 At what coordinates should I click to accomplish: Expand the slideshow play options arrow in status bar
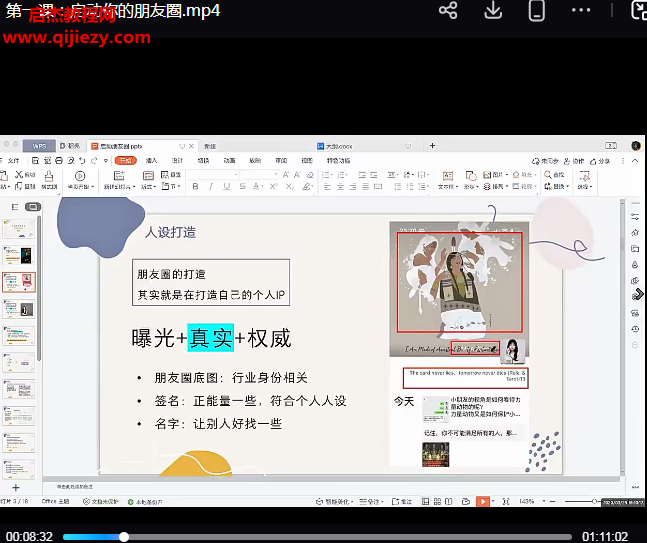(x=493, y=501)
